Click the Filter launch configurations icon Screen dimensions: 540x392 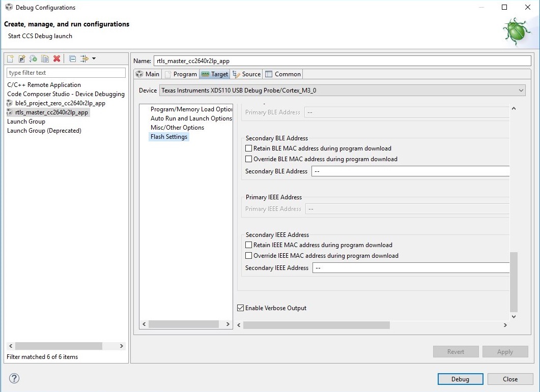click(84, 59)
